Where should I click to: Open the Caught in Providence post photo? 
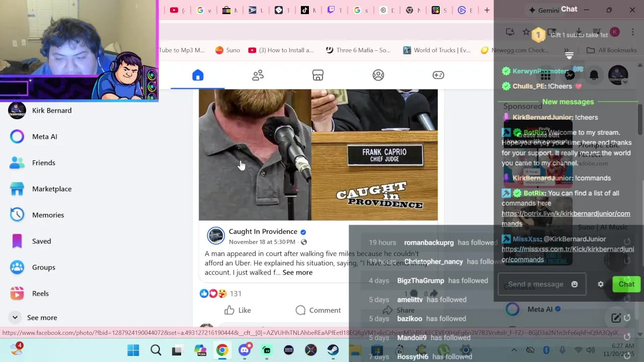[x=318, y=155]
